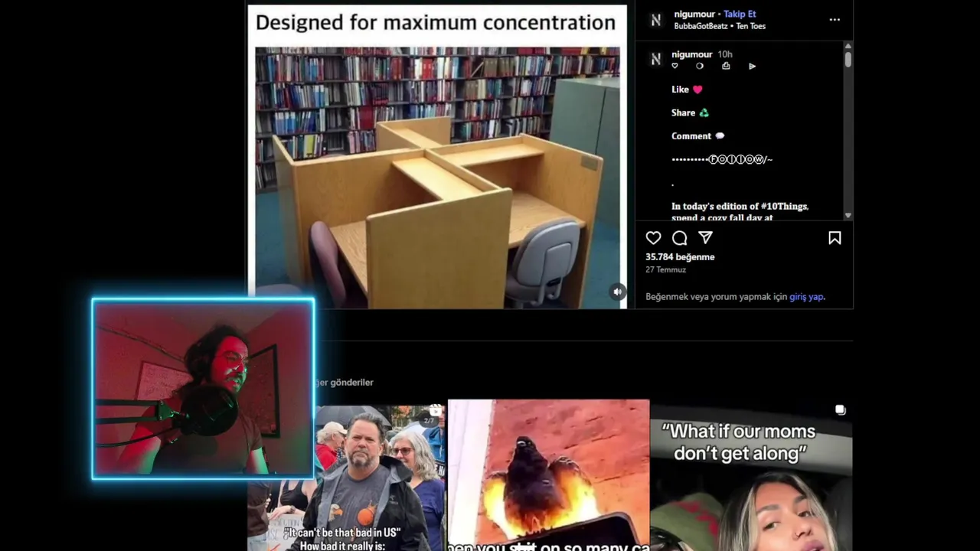Click the 27 Temmuz post date
Image resolution: width=980 pixels, height=551 pixels.
[665, 270]
